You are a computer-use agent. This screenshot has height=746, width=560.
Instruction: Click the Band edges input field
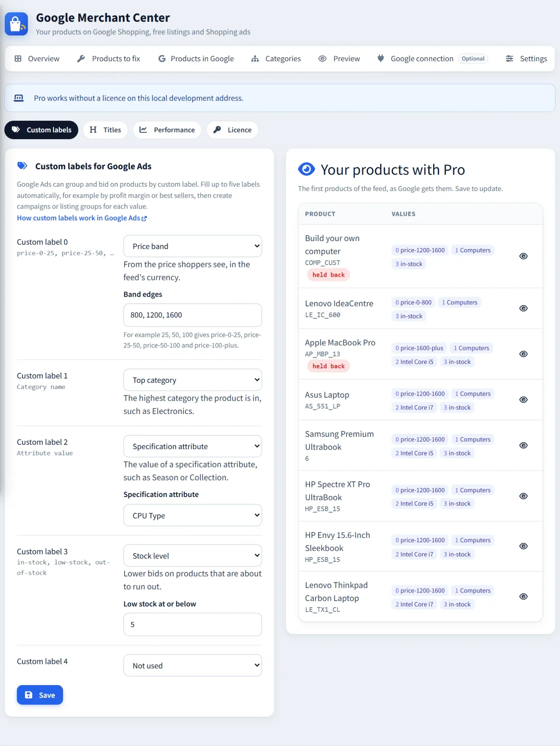pos(192,315)
